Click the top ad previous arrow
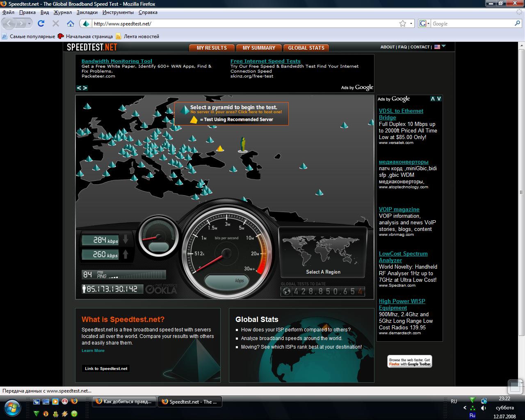The height and width of the screenshot is (420, 525). click(x=79, y=88)
